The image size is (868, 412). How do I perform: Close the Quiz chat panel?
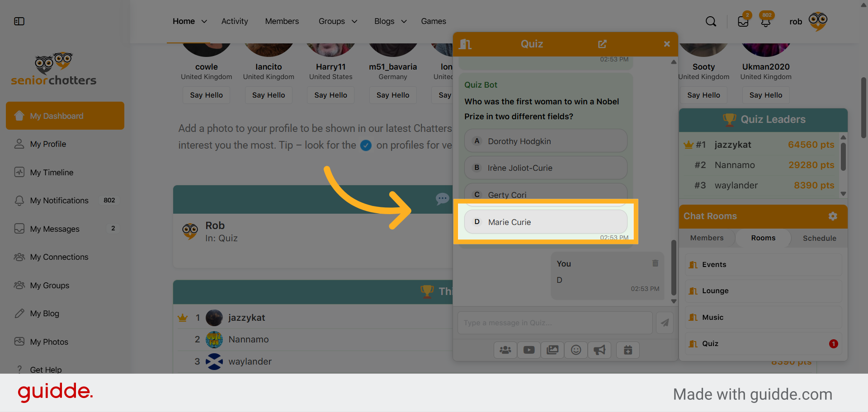click(667, 44)
